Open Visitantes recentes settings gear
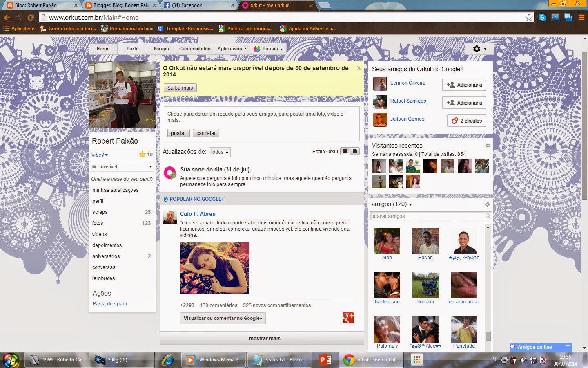Image resolution: width=588 pixels, height=368 pixels. pyautogui.click(x=488, y=146)
